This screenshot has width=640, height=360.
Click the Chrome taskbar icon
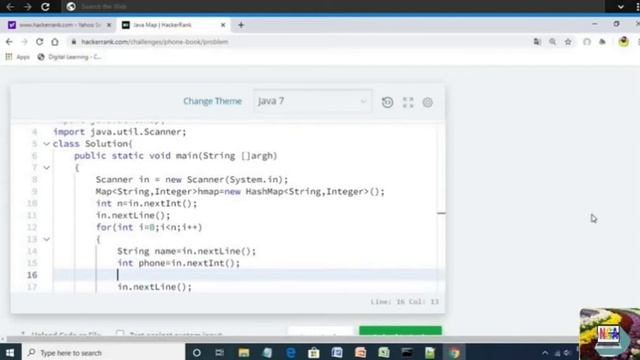pyautogui.click(x=454, y=352)
